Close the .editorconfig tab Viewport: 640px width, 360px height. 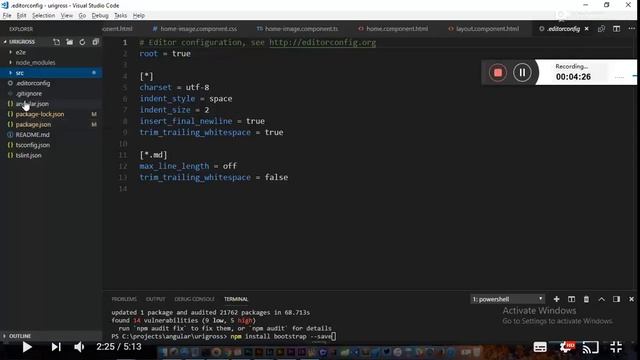pyautogui.click(x=587, y=29)
